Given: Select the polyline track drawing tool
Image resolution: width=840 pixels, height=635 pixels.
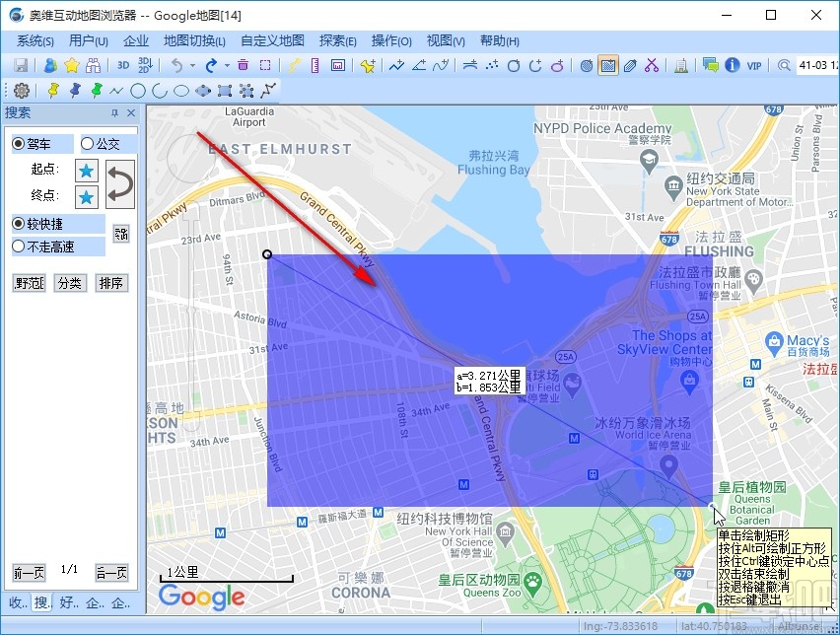Looking at the screenshot, I should coord(268,90).
